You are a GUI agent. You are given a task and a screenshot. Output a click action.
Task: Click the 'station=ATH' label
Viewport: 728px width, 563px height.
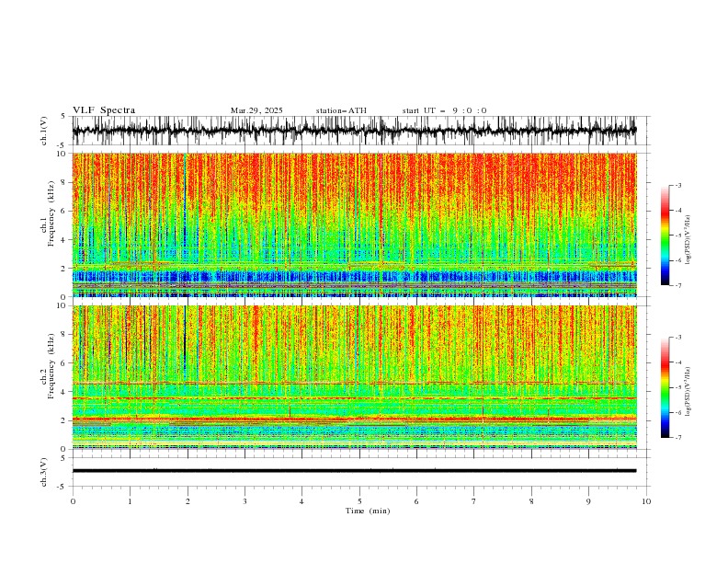pos(341,110)
